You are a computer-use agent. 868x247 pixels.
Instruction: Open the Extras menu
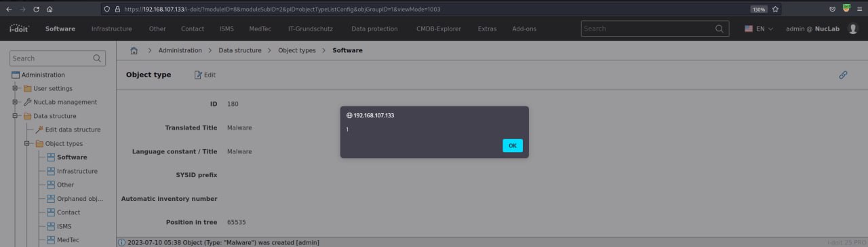[487, 28]
